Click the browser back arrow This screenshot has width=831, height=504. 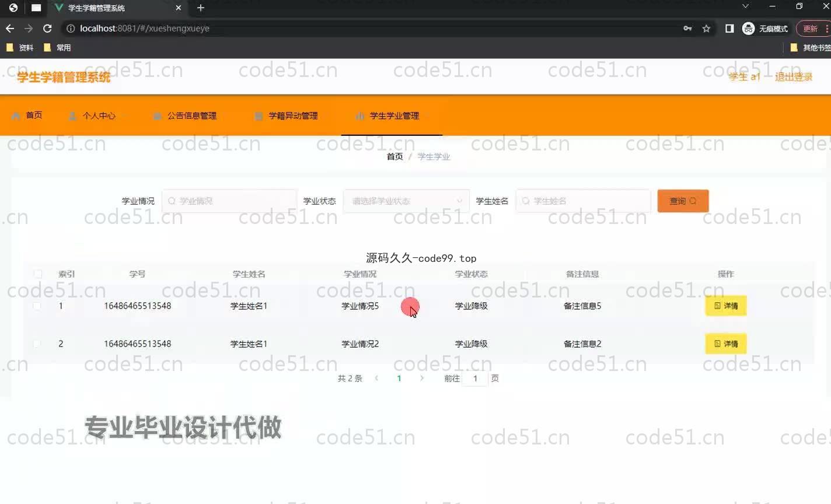[10, 29]
